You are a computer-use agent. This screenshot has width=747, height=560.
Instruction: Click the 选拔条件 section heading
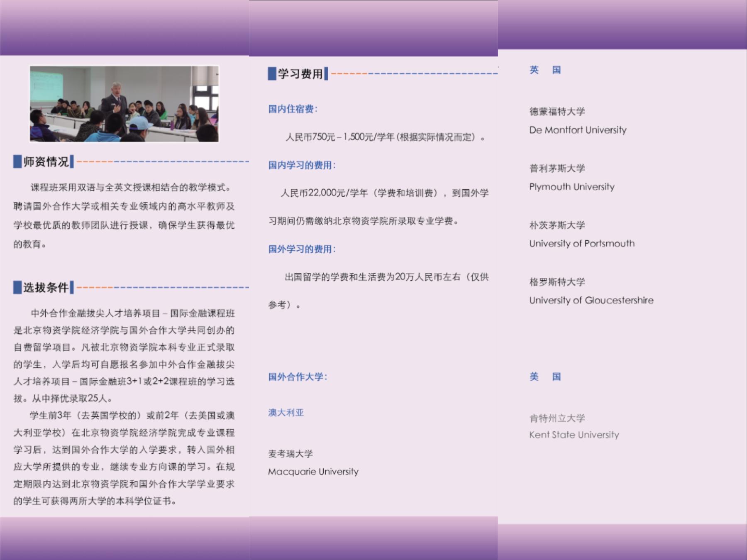[46, 287]
